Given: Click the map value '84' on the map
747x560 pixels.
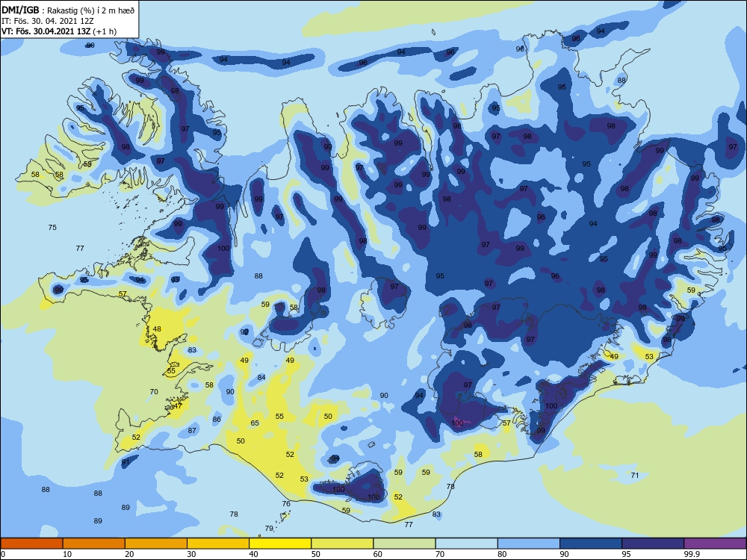Looking at the screenshot, I should tap(261, 377).
